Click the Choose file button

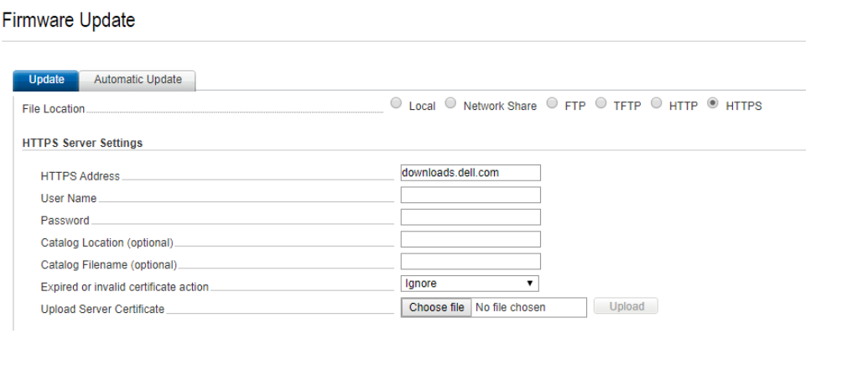pos(436,308)
